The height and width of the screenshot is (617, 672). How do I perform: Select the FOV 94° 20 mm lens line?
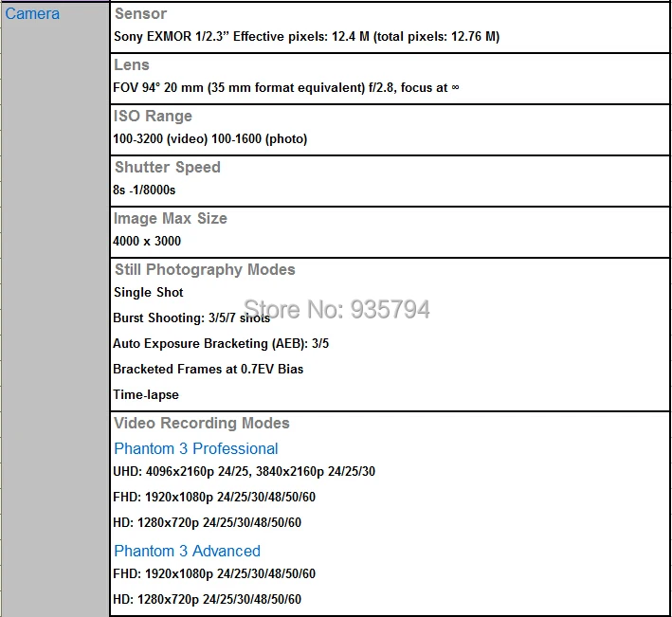(x=286, y=87)
